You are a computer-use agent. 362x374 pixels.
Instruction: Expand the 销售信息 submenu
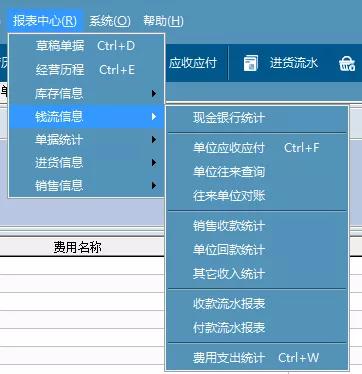click(86, 185)
